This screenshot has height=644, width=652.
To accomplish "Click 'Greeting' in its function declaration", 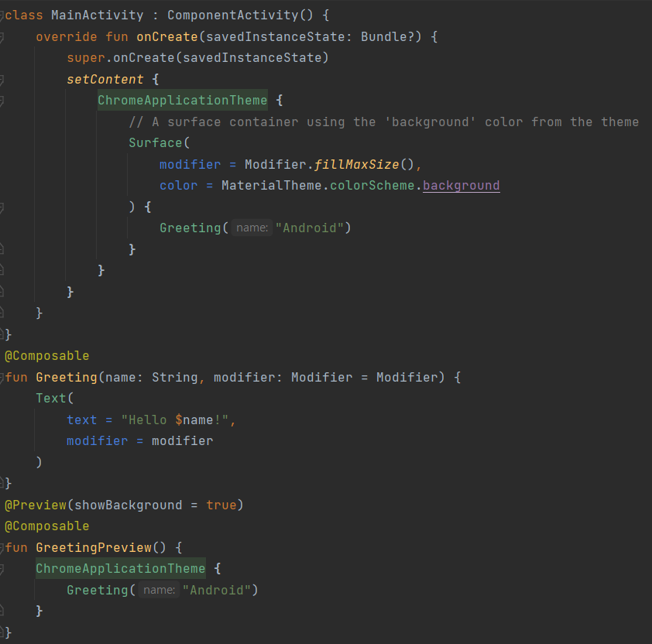I will click(x=67, y=377).
